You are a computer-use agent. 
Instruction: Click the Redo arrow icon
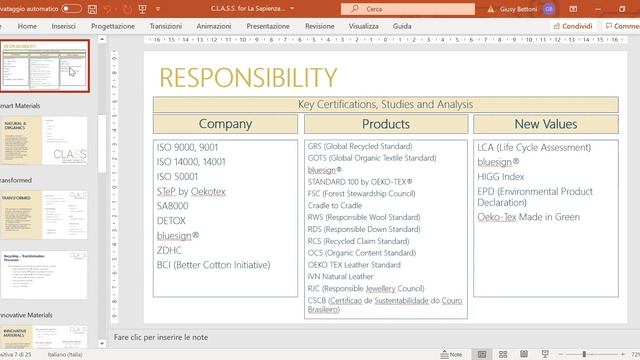point(127,9)
